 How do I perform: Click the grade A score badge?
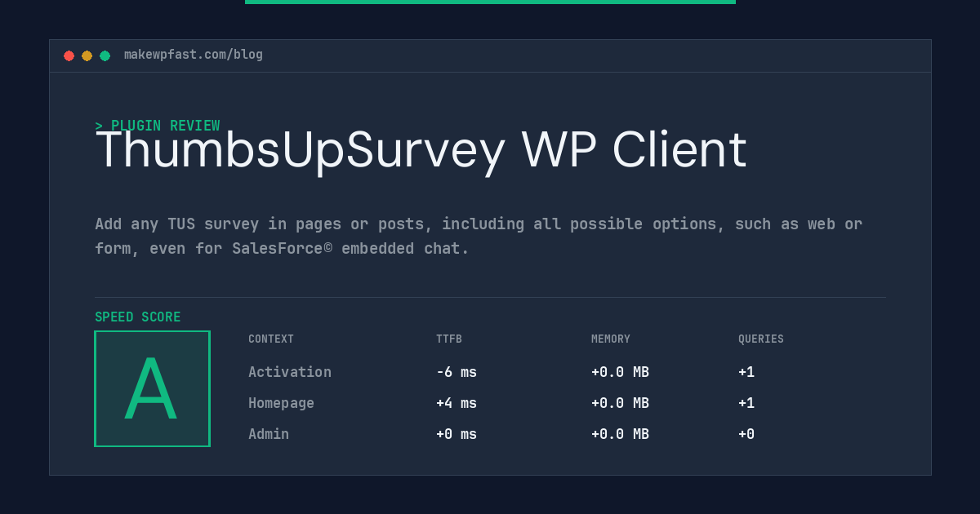point(152,388)
